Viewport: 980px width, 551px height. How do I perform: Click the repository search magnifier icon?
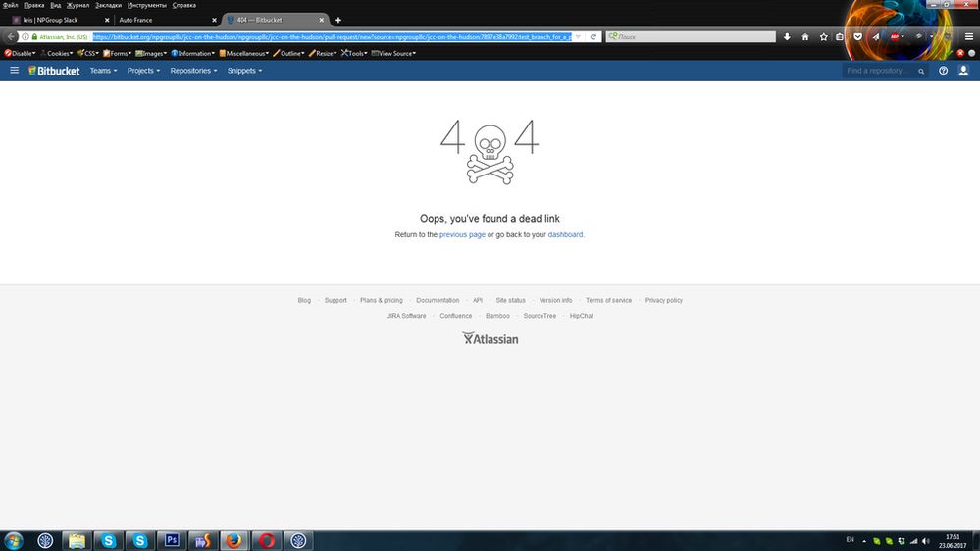click(x=921, y=72)
